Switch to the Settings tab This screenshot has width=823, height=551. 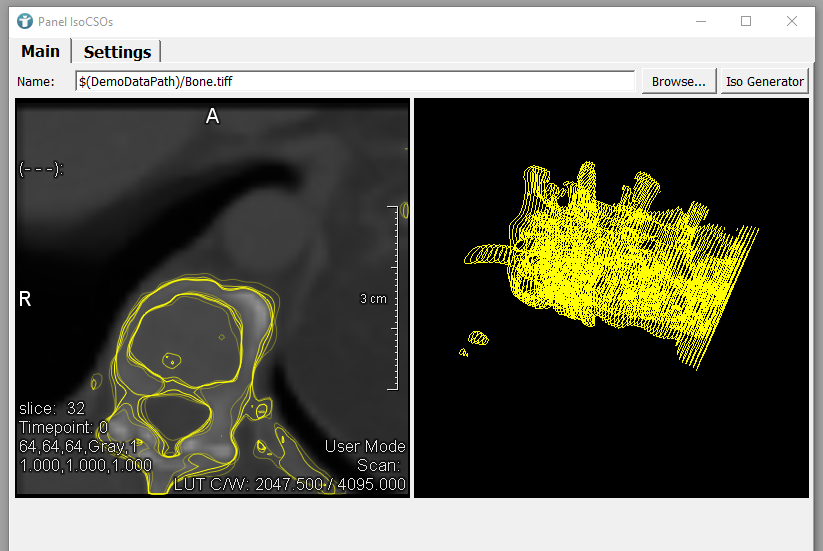point(117,52)
